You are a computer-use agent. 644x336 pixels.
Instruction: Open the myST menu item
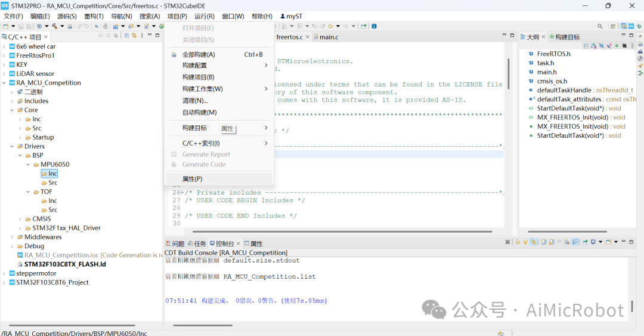coord(291,16)
